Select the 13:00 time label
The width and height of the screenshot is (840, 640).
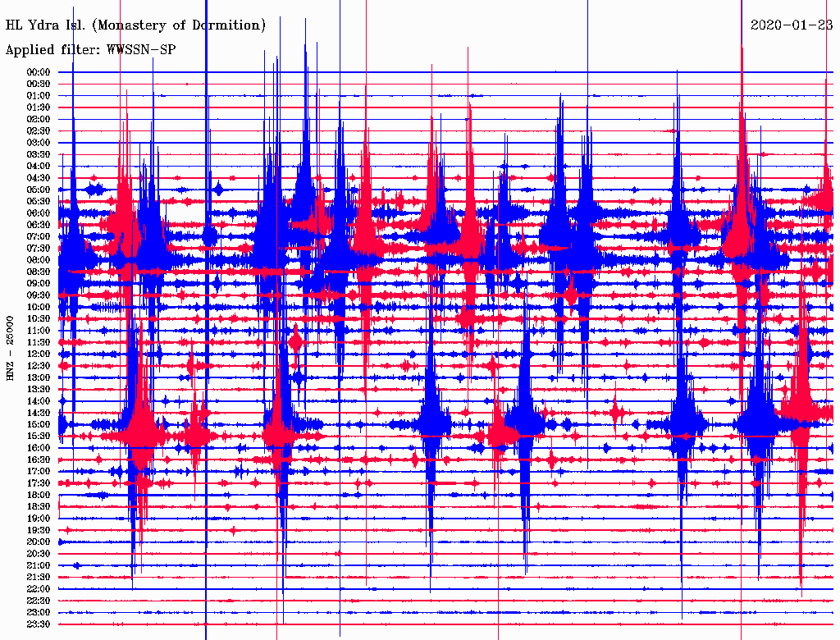tap(39, 377)
